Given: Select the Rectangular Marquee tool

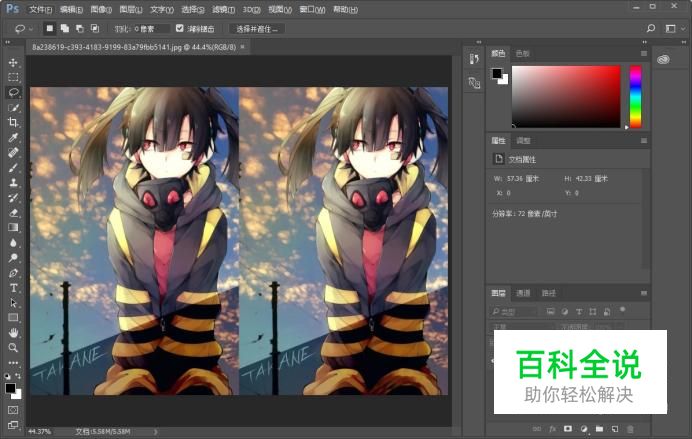Looking at the screenshot, I should [13, 77].
